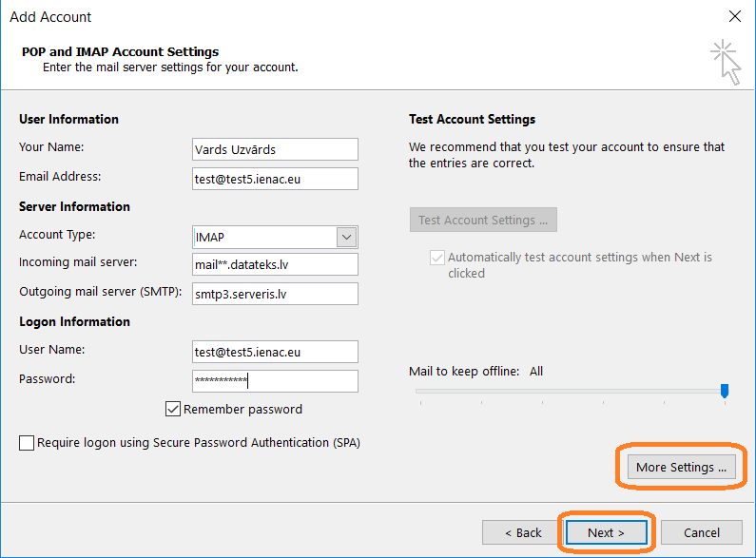756x558 pixels.
Task: Click the Email Address input field
Action: [x=275, y=179]
